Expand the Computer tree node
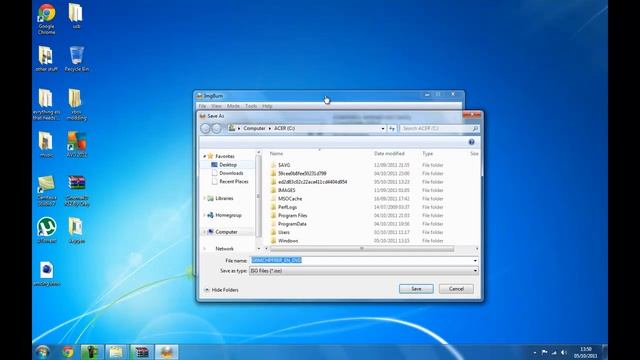Image resolution: width=640 pixels, height=360 pixels. 204,232
